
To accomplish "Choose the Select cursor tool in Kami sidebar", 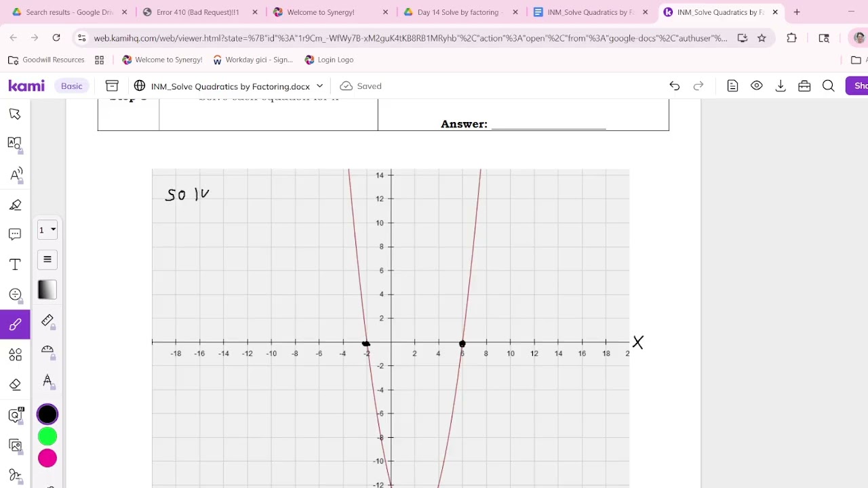I will (x=15, y=114).
